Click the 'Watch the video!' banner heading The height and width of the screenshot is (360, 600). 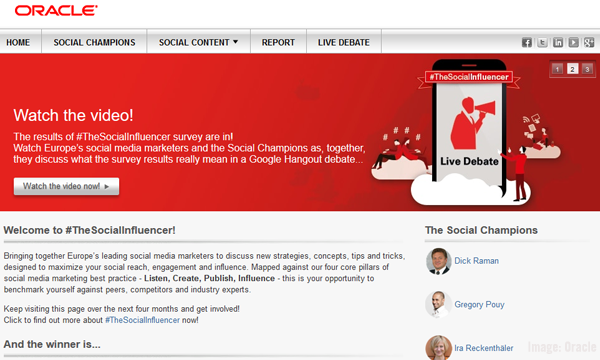(x=73, y=115)
